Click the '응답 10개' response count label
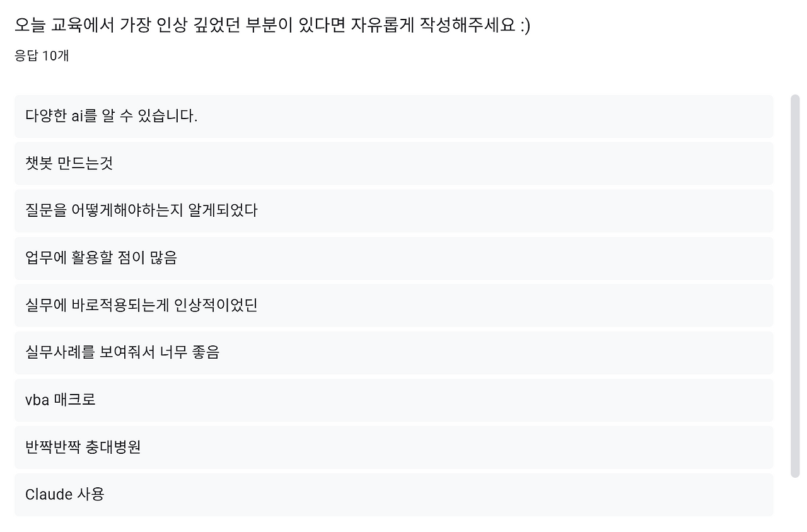 pos(42,57)
